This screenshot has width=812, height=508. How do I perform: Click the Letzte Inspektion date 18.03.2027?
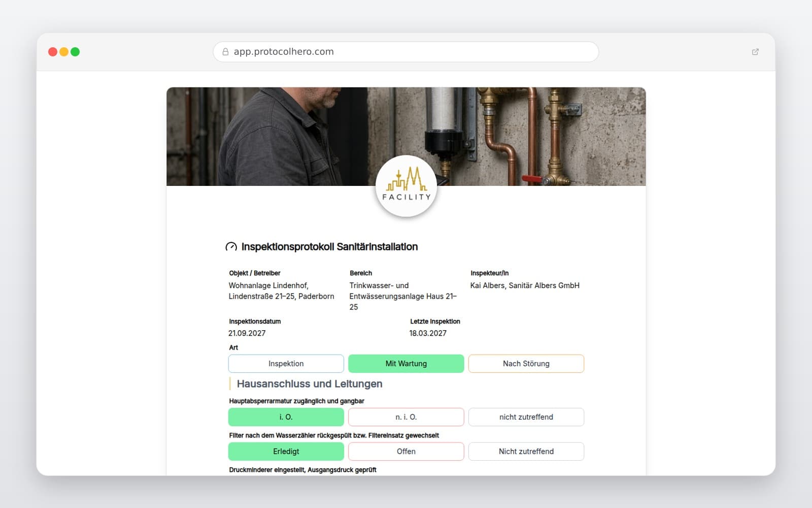(x=428, y=333)
